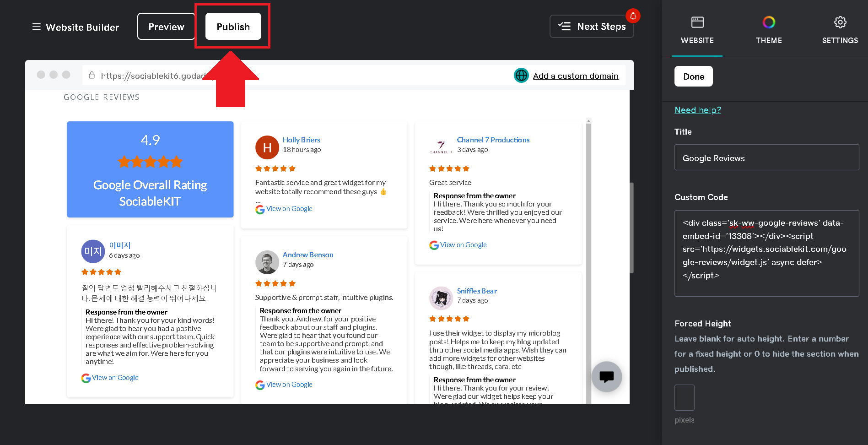Click Andrew Benson's profile photo
Screen dimensions: 868x445
pos(267,262)
